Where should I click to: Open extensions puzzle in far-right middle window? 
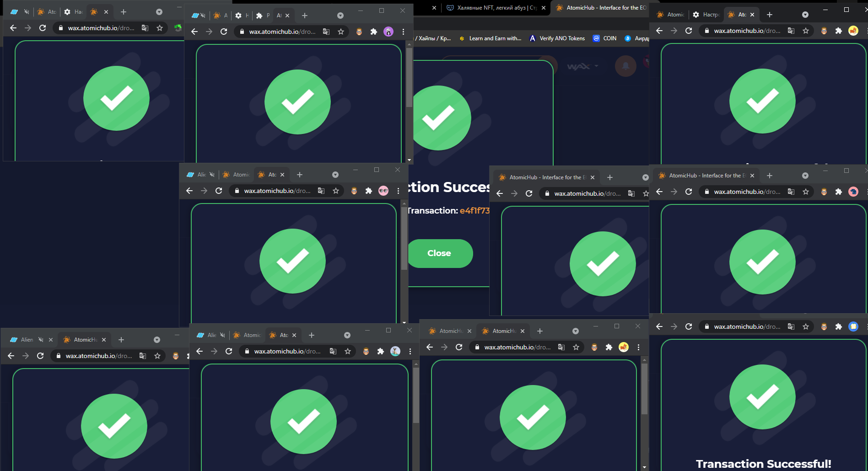click(x=839, y=192)
